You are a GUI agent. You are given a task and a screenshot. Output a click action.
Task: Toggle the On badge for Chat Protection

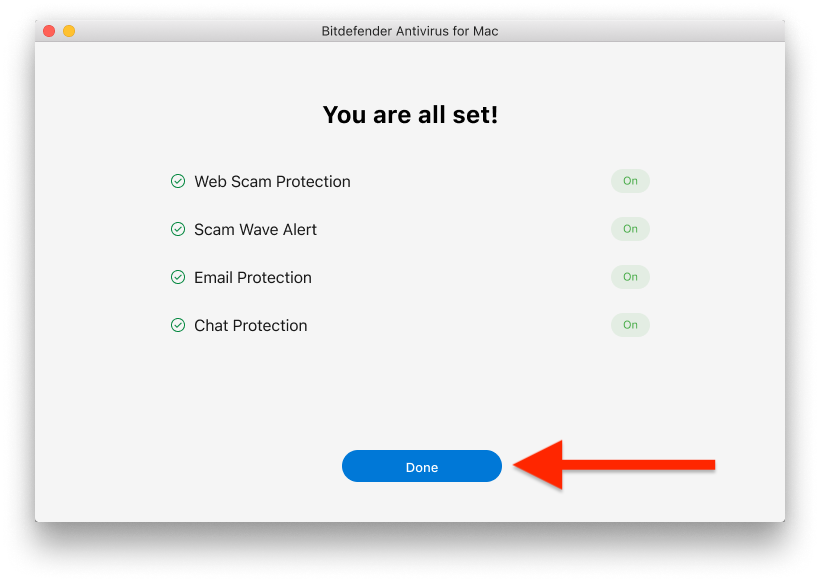pyautogui.click(x=630, y=325)
